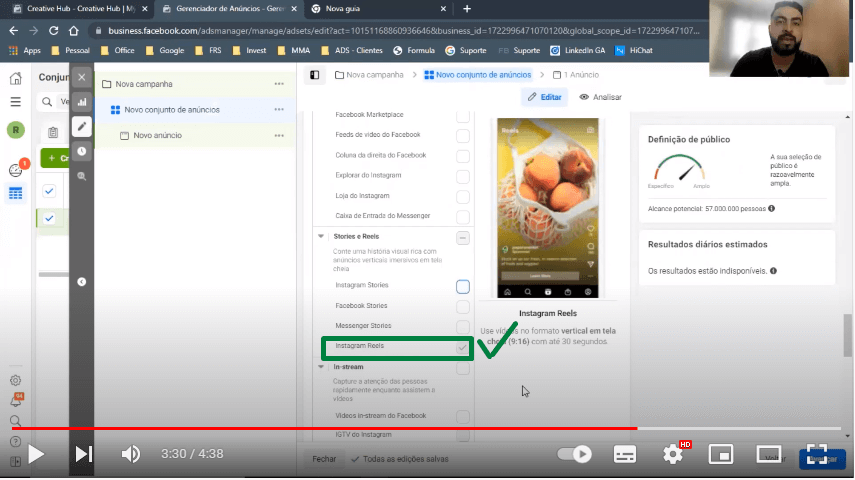This screenshot has width=855, height=480.
Task: Check Feeds de vídeo do Facebook
Action: tap(463, 135)
